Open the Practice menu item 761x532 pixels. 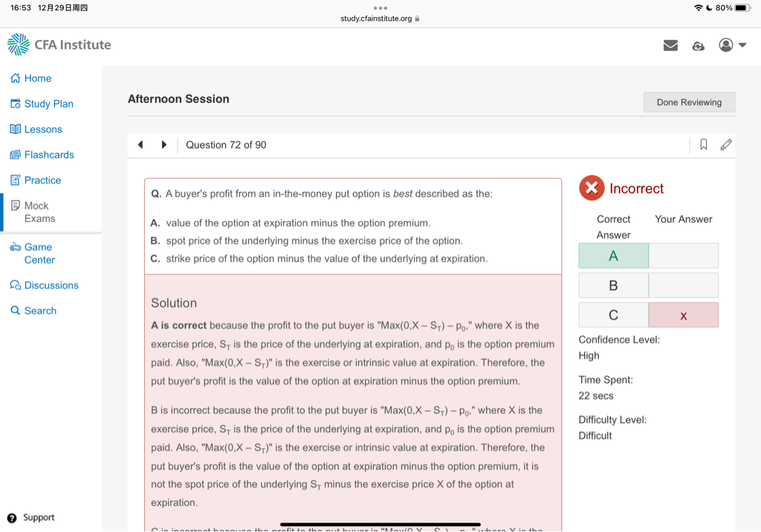pos(42,180)
